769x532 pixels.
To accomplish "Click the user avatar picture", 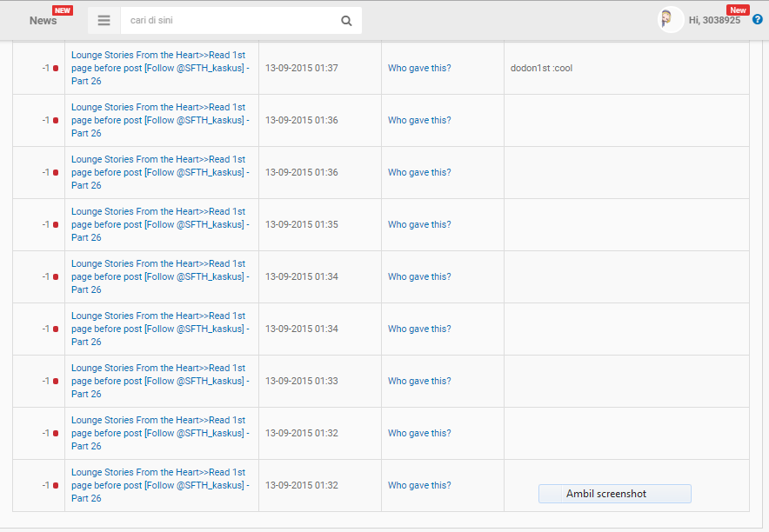I will 671,20.
